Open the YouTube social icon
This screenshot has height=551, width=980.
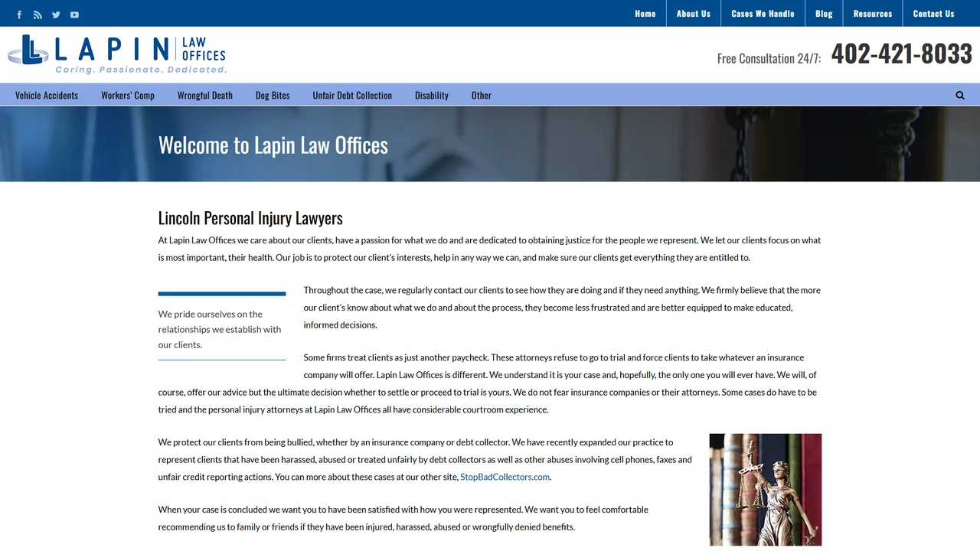pos(74,15)
